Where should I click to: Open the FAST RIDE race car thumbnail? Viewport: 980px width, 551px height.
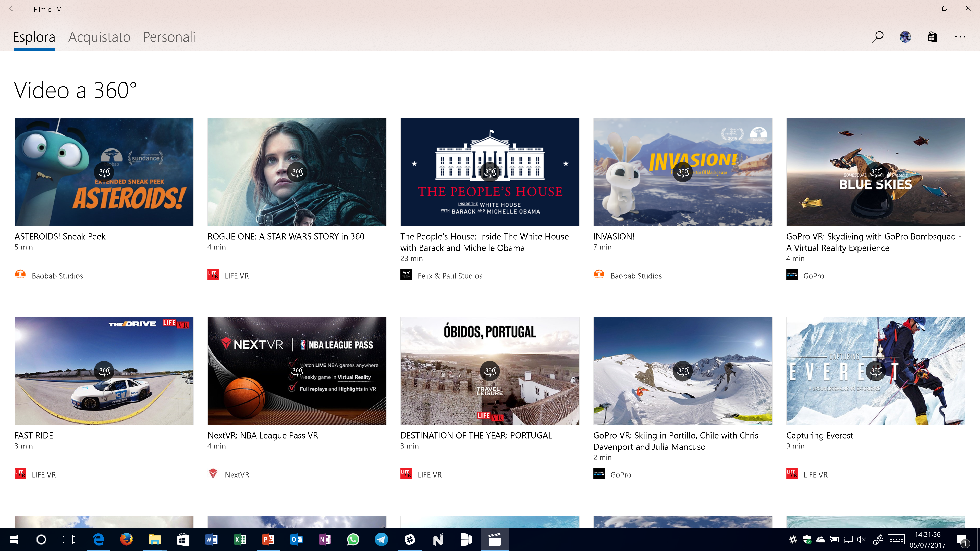click(x=104, y=371)
